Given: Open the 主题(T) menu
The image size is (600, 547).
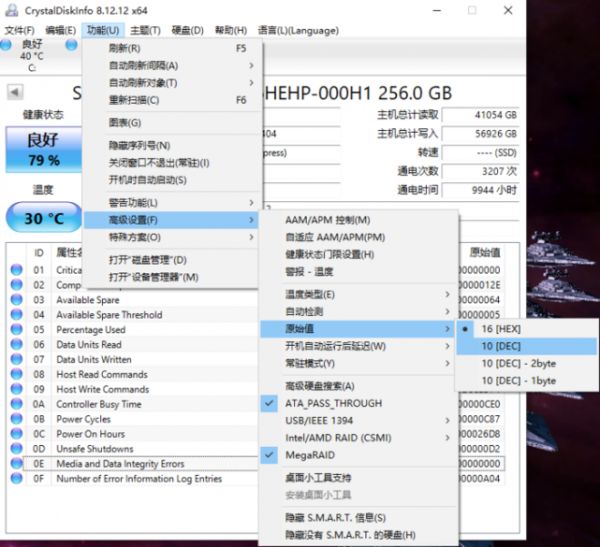Looking at the screenshot, I should coord(144,31).
